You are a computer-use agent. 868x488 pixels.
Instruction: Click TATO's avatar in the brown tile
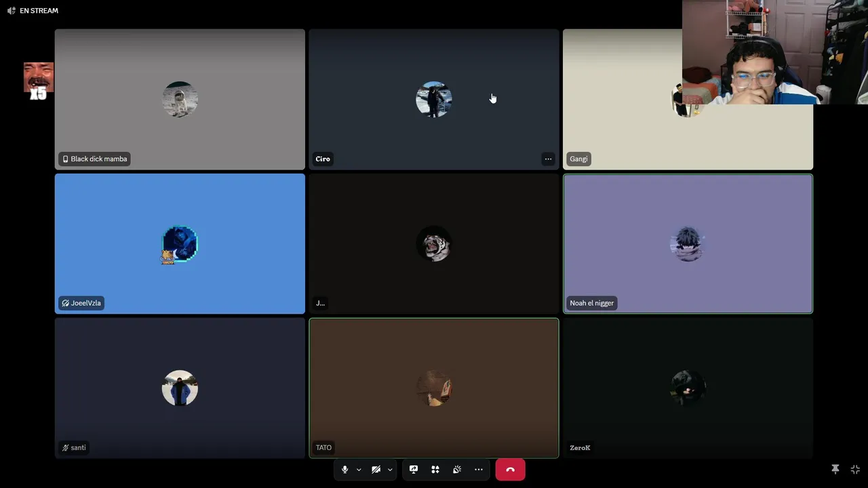tap(434, 388)
